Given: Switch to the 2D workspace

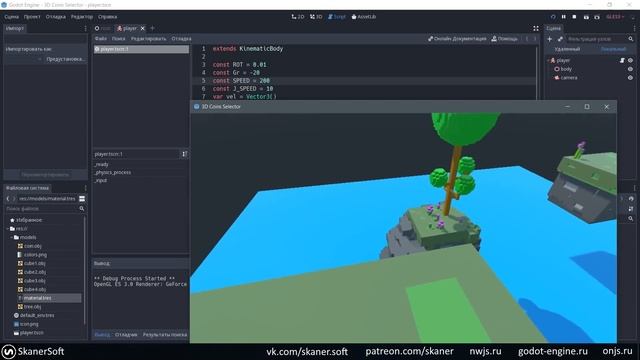Looking at the screenshot, I should coord(298,17).
